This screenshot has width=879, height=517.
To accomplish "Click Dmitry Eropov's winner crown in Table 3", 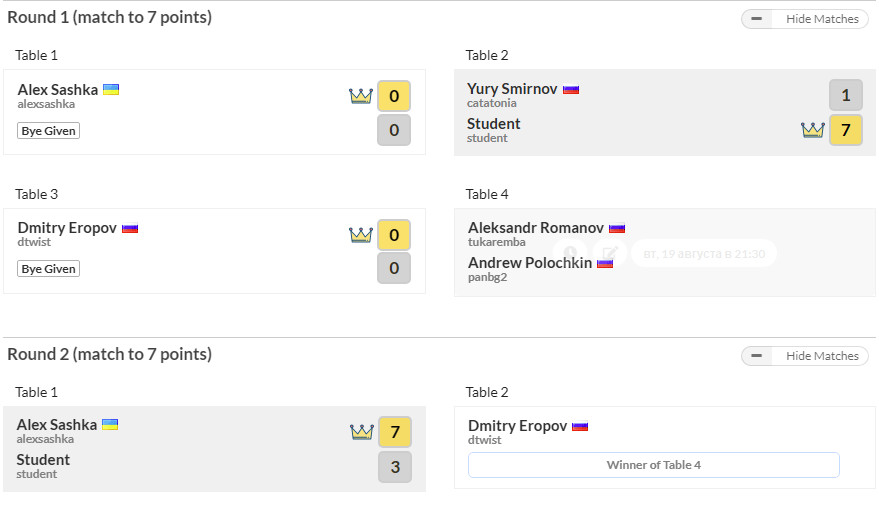I will [x=360, y=234].
